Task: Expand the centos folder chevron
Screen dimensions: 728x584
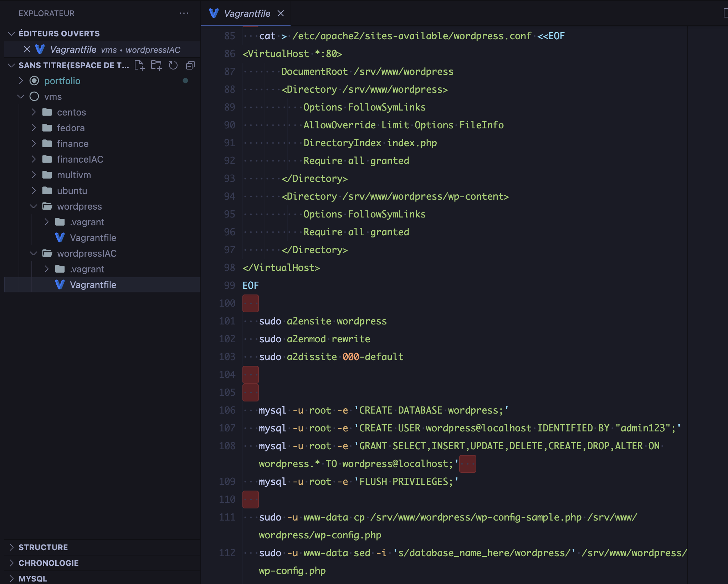Action: (34, 112)
